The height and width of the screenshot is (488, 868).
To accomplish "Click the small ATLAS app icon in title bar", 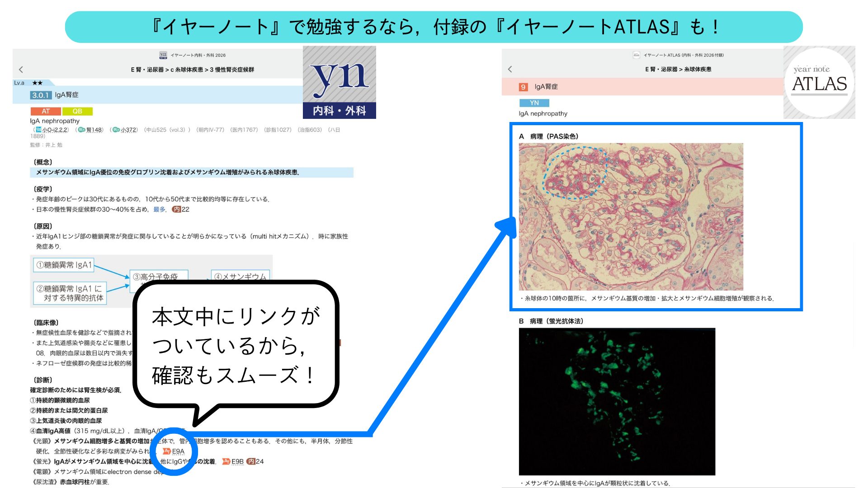I will [x=636, y=55].
